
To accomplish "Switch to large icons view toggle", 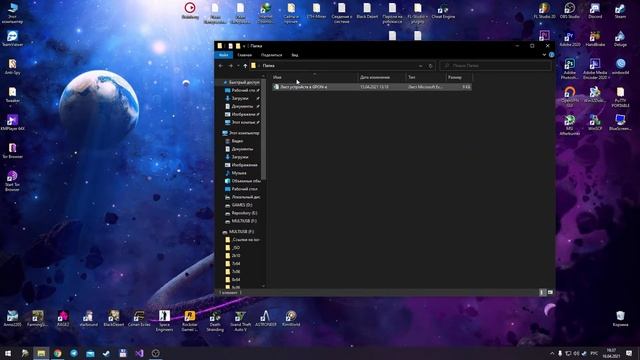I will tap(550, 292).
